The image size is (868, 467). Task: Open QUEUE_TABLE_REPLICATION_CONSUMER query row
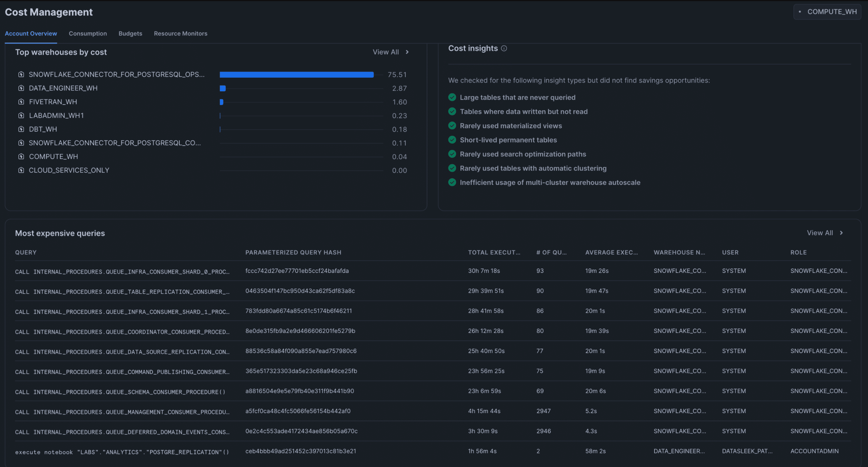coord(433,291)
